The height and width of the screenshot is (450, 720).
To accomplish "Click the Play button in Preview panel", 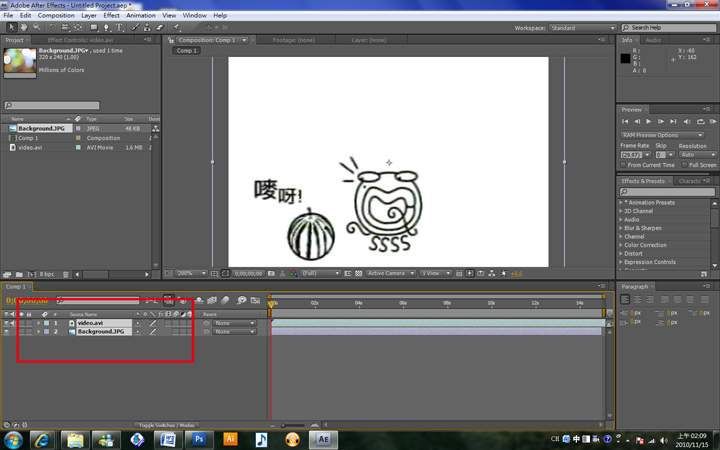I will tap(649, 122).
